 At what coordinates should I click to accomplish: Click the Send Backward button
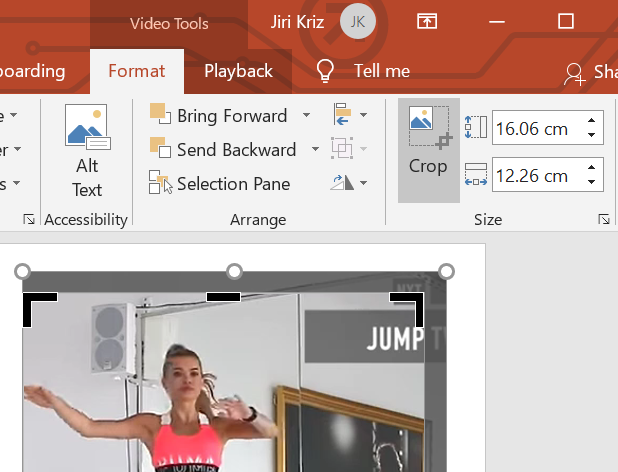(x=223, y=150)
